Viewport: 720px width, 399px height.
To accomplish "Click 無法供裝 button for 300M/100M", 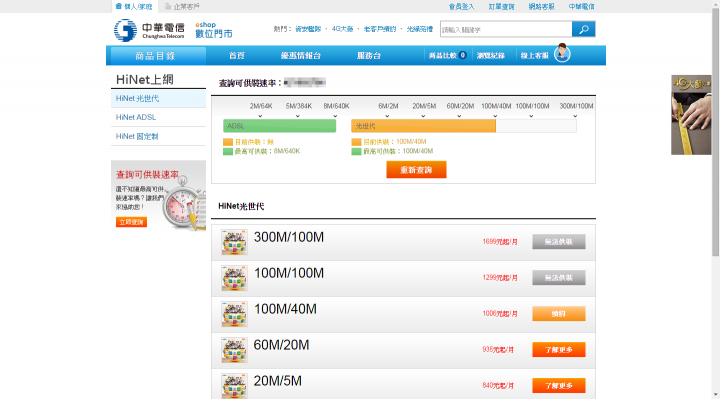I will (x=559, y=242).
